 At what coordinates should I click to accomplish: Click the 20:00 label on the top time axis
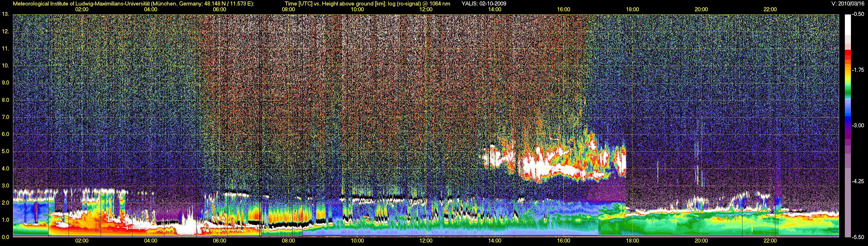coord(701,10)
